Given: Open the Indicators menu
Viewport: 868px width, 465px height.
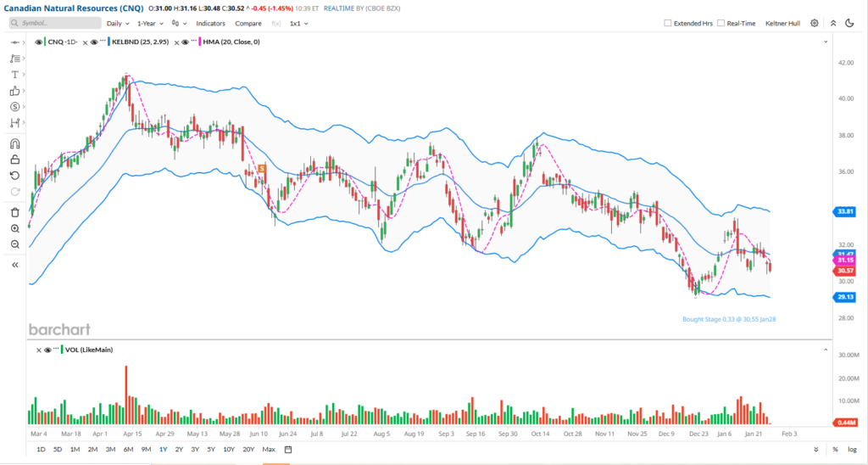Looking at the screenshot, I should coord(210,24).
